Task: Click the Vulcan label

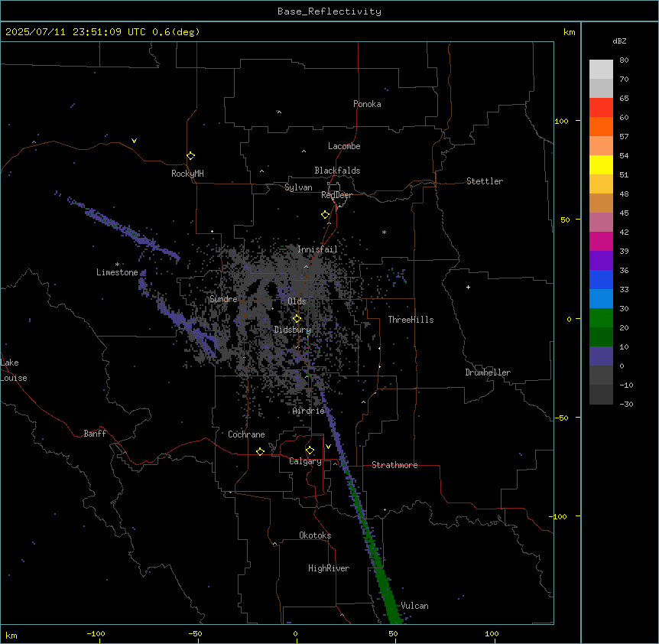Action: click(x=415, y=606)
